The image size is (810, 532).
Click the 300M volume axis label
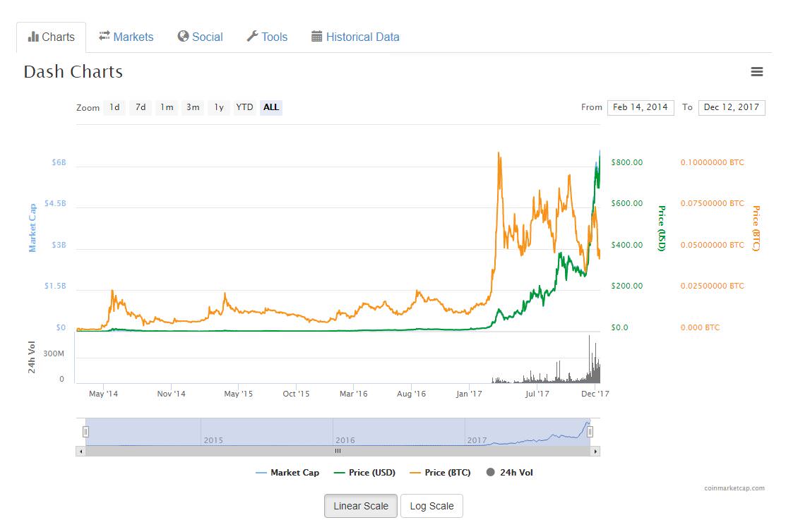point(54,353)
